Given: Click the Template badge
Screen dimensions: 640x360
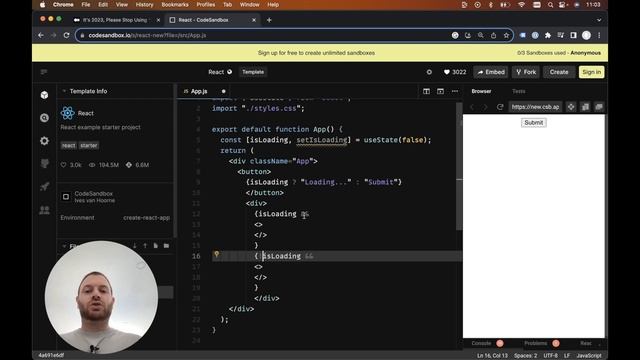Looking at the screenshot, I should (253, 72).
